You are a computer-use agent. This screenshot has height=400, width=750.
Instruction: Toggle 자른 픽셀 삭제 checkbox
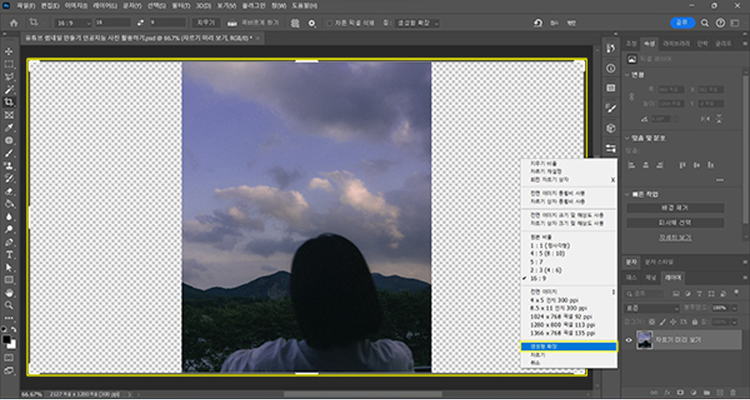pos(329,23)
